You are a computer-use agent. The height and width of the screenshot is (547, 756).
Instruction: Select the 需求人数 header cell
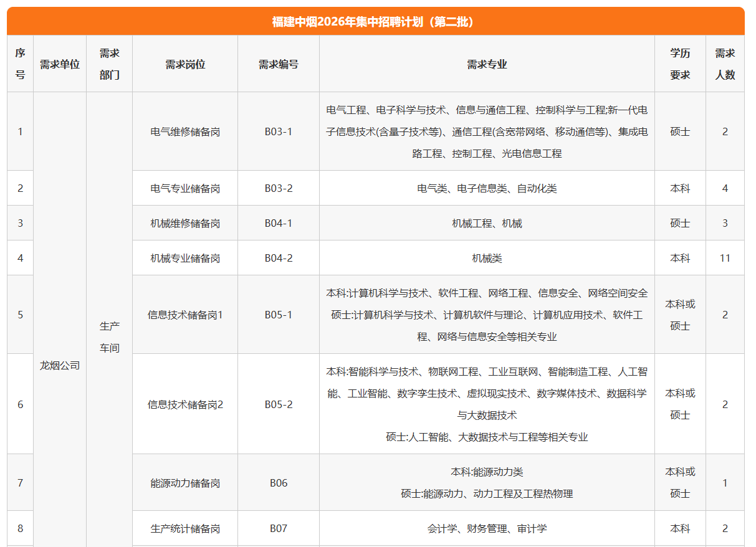click(x=725, y=64)
